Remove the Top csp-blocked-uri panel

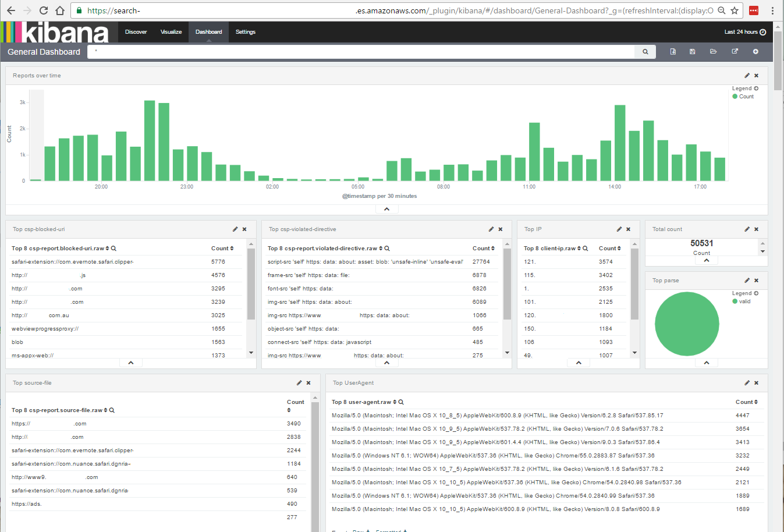244,229
